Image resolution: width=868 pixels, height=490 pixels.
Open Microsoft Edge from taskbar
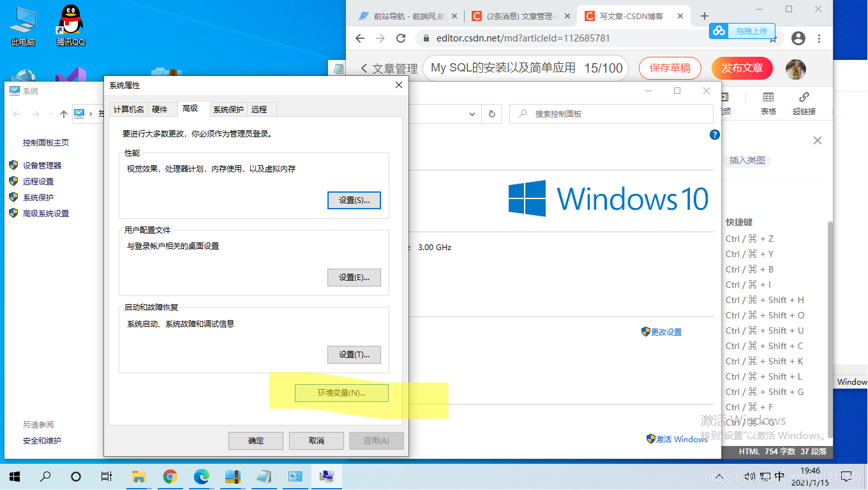pos(201,477)
